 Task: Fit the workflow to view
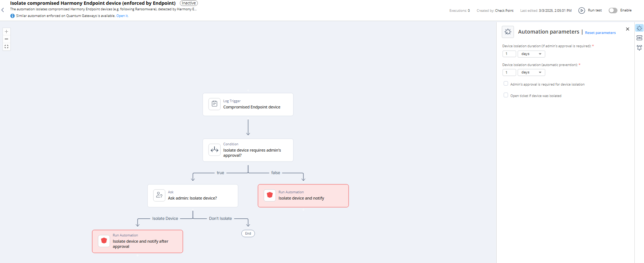click(6, 46)
